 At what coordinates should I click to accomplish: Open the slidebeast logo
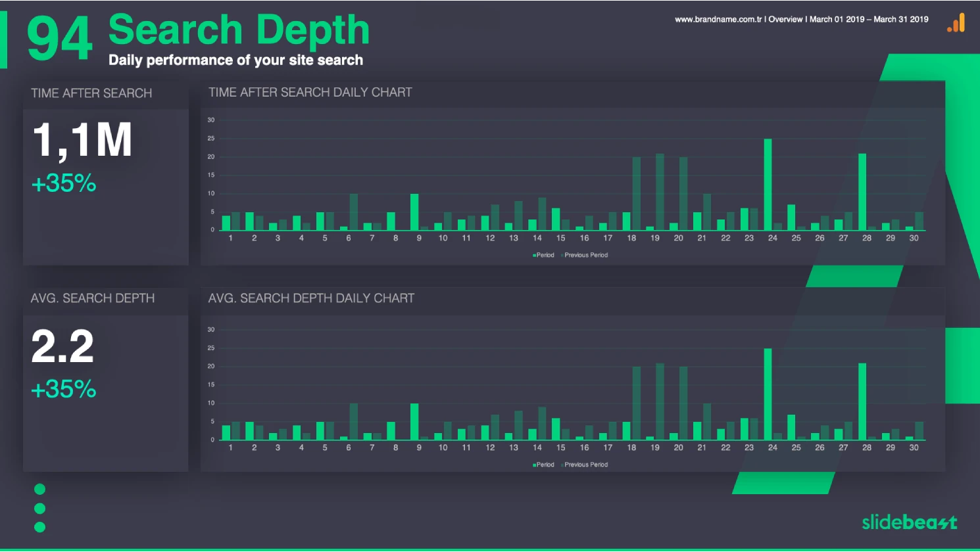(910, 522)
